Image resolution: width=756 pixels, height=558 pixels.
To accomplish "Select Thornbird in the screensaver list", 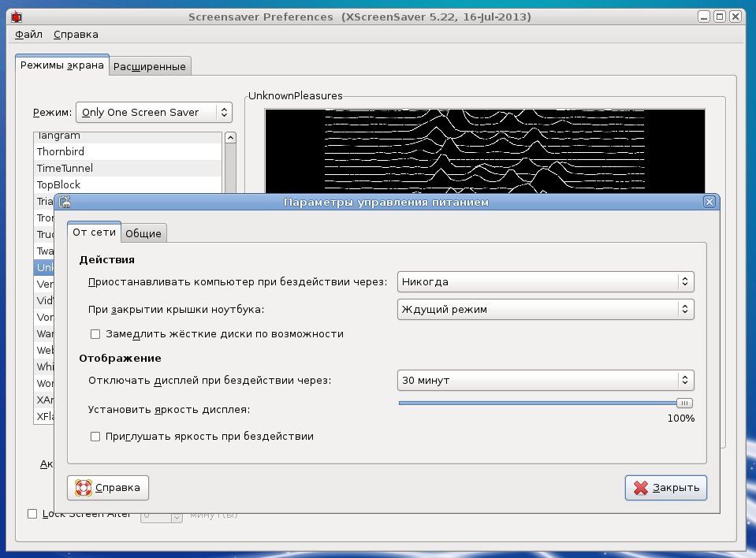I will point(128,152).
